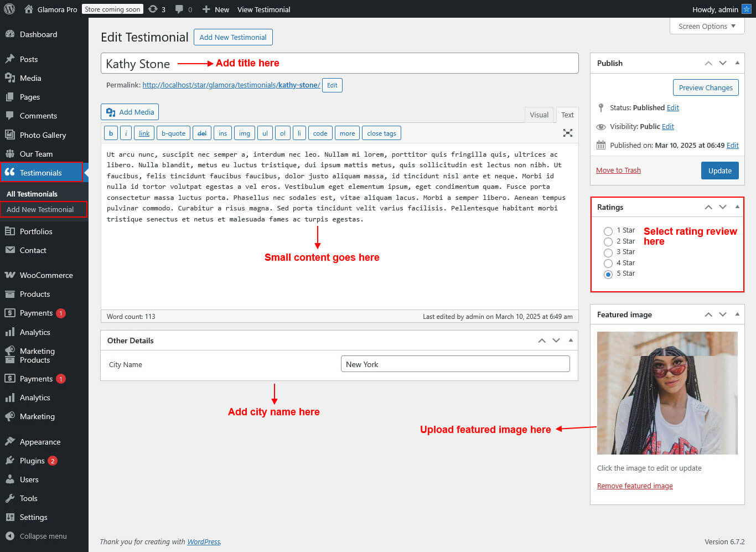Open Contact envelope icon in sidebar

coord(9,250)
